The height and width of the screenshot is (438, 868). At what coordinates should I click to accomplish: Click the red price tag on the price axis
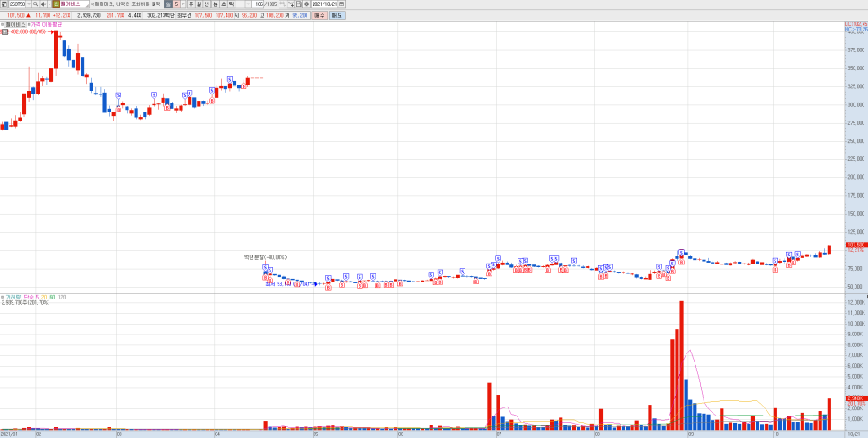[x=855, y=245]
